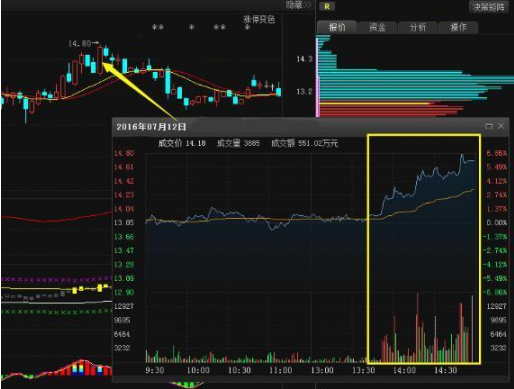The width and height of the screenshot is (514, 389).
Task: Click the 13.2 label on distribution chart
Action: (x=304, y=91)
